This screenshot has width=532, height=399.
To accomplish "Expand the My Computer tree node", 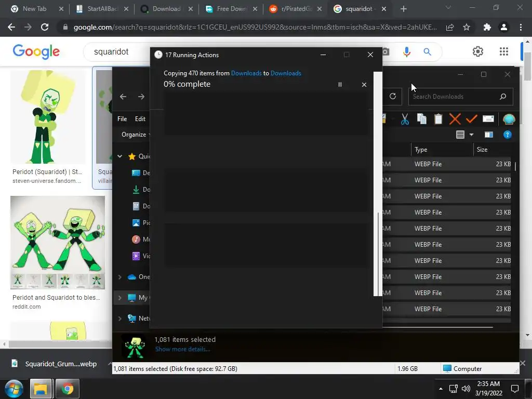I will click(x=119, y=298).
